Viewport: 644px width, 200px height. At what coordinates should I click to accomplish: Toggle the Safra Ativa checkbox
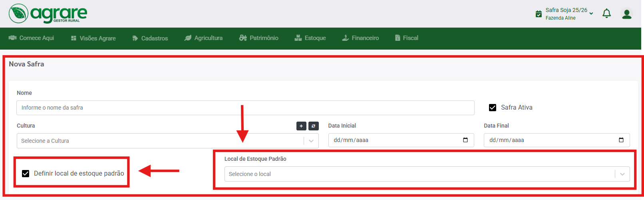(493, 108)
